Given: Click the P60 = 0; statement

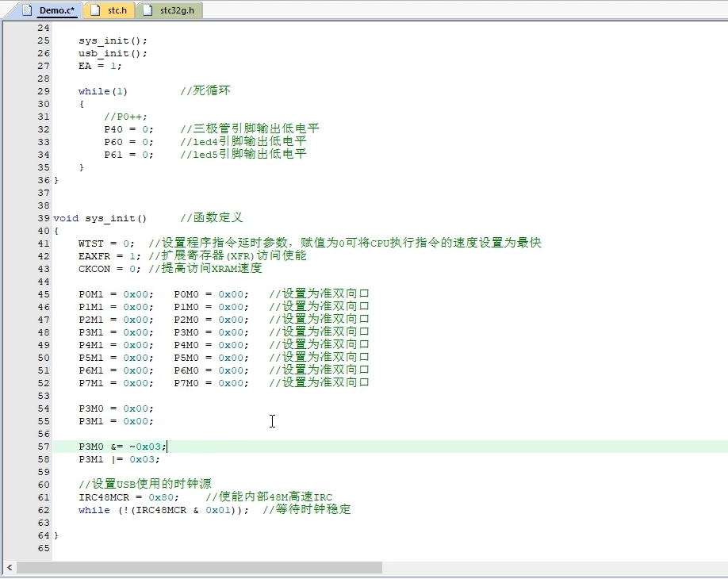Looking at the screenshot, I should point(128,142).
